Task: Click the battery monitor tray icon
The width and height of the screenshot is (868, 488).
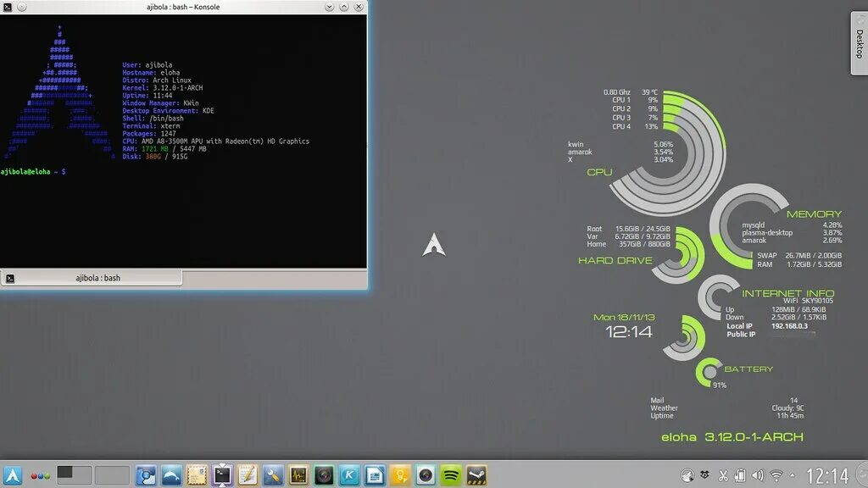Action: (740, 475)
